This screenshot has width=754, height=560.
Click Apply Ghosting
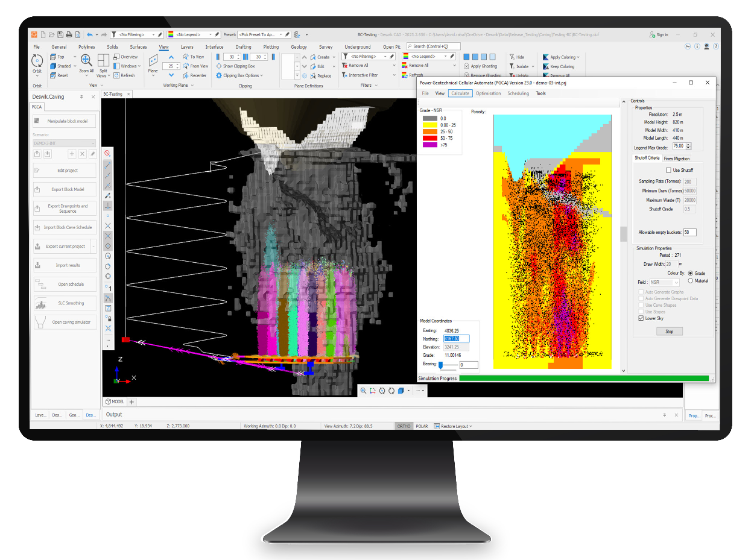click(480, 66)
